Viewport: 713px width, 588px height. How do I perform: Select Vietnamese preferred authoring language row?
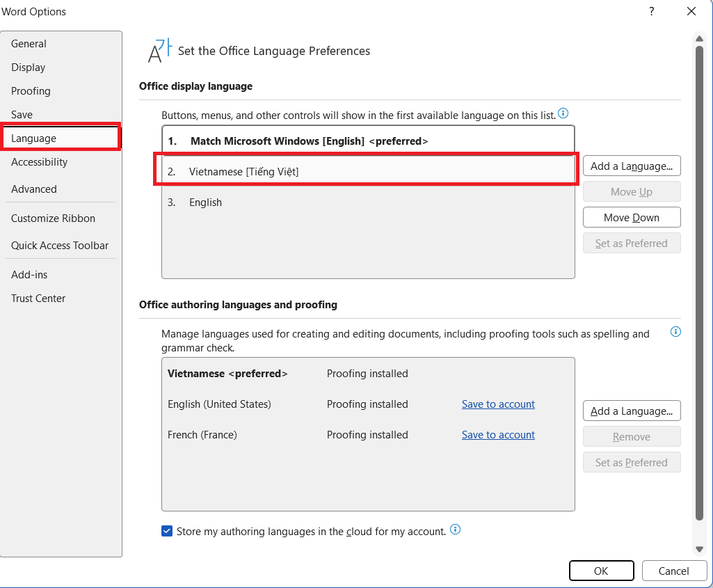point(368,374)
